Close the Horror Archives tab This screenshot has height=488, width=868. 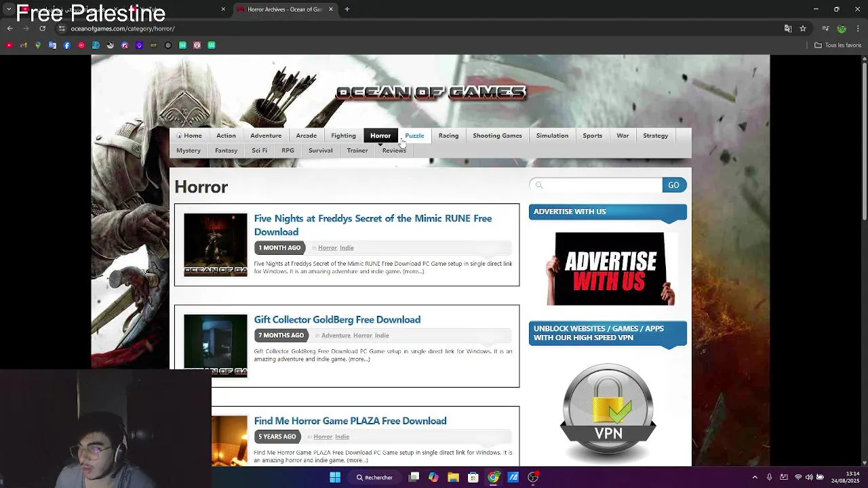click(331, 9)
